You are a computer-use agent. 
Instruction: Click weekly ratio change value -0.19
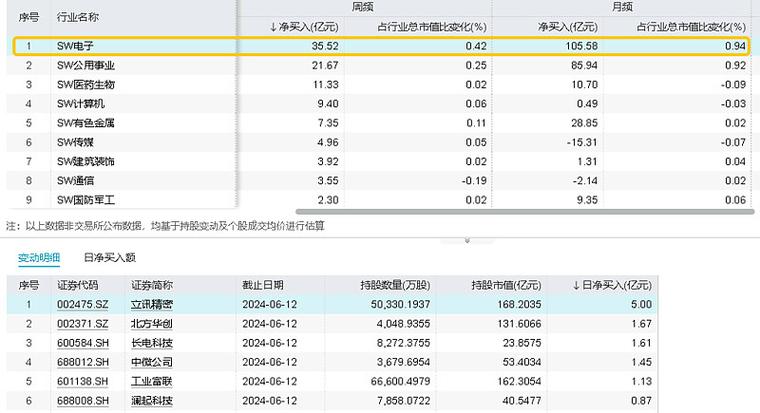click(474, 181)
